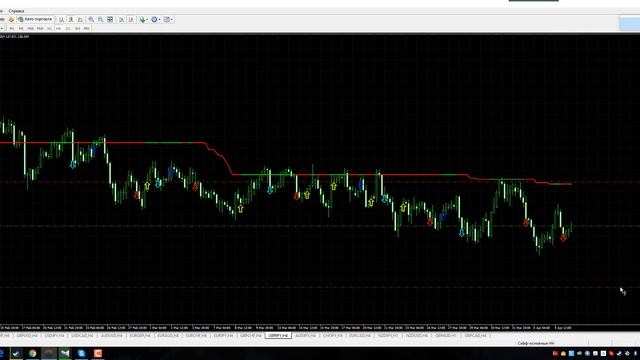Open Chrome from the taskbar
640x360 pixels.
tap(32, 353)
